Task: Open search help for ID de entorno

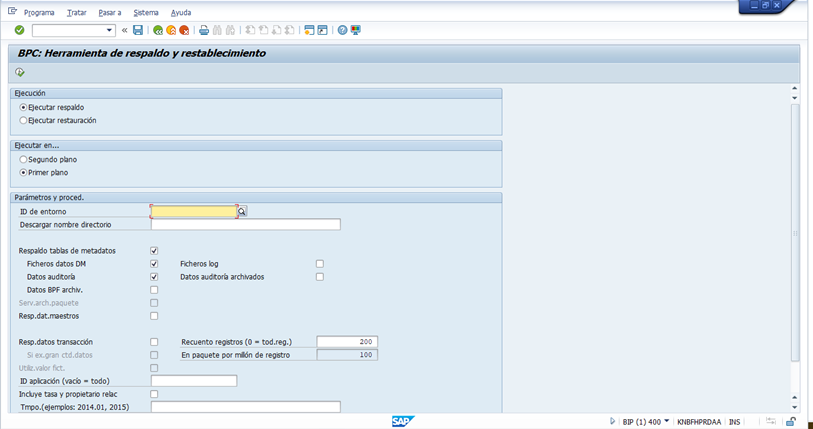Action: (242, 211)
